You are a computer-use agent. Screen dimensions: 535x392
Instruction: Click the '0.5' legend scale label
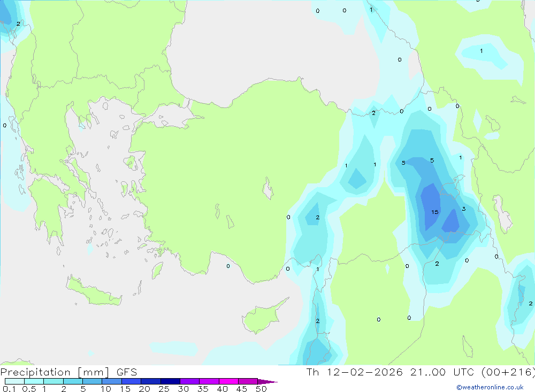pos(29,389)
